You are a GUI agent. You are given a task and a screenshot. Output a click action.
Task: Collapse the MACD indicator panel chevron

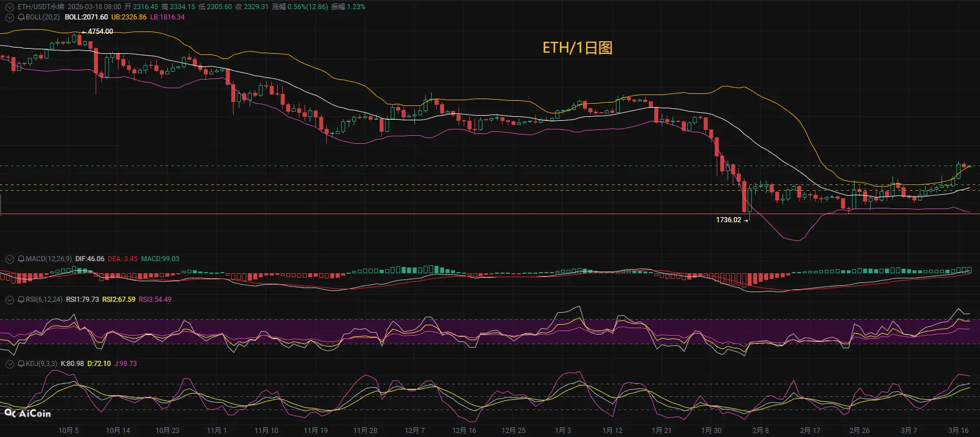click(9, 259)
